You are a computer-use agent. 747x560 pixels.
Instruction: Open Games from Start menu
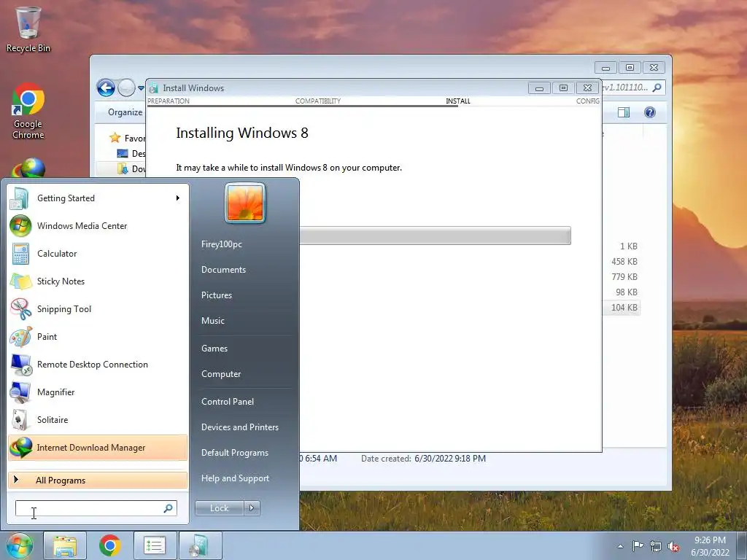pyautogui.click(x=214, y=349)
